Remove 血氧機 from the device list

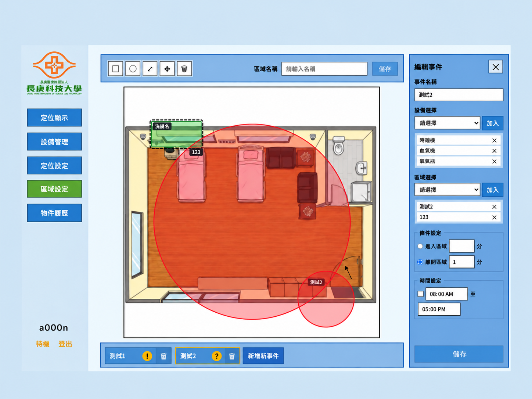[494, 151]
